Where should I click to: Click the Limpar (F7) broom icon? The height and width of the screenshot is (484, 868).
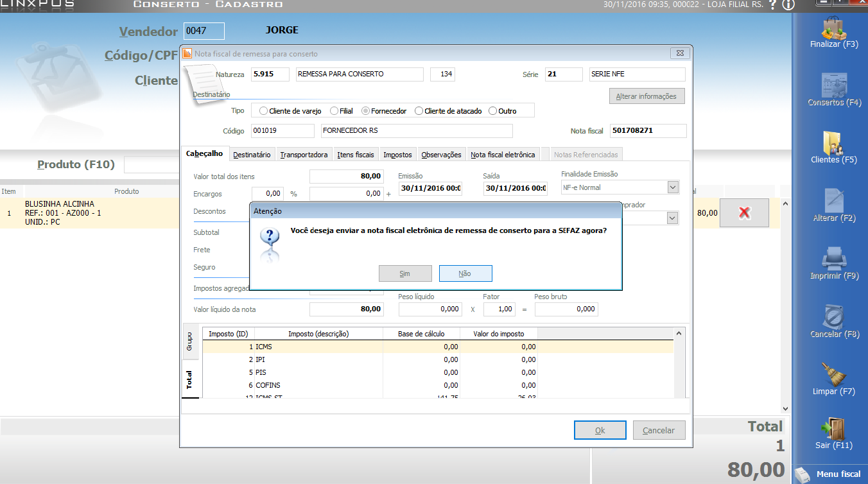834,374
